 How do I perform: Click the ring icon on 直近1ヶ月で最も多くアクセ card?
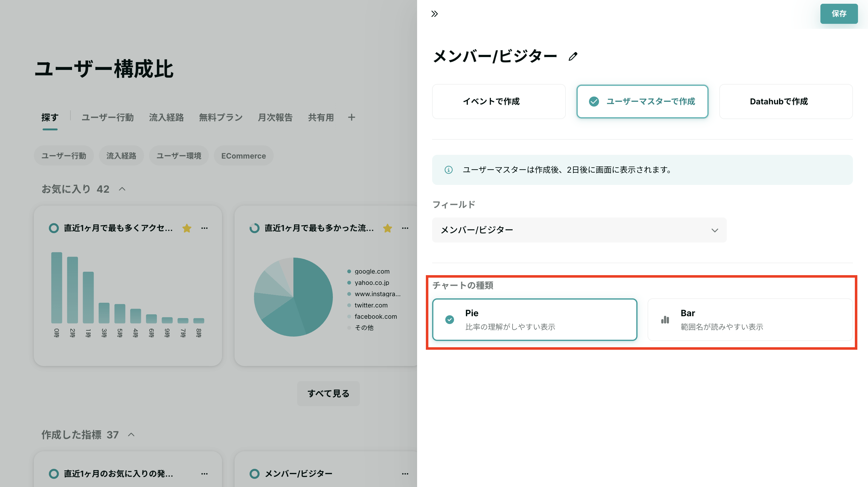tap(54, 228)
